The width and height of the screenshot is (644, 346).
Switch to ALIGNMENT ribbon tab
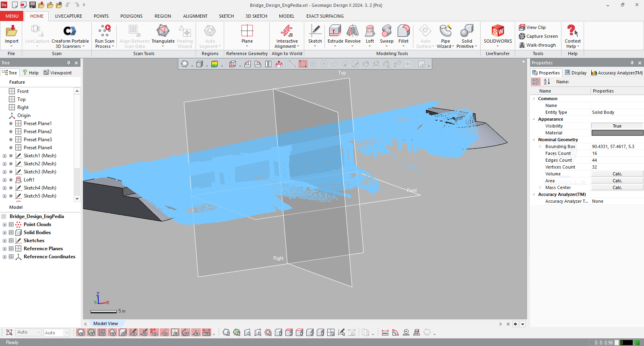click(195, 16)
